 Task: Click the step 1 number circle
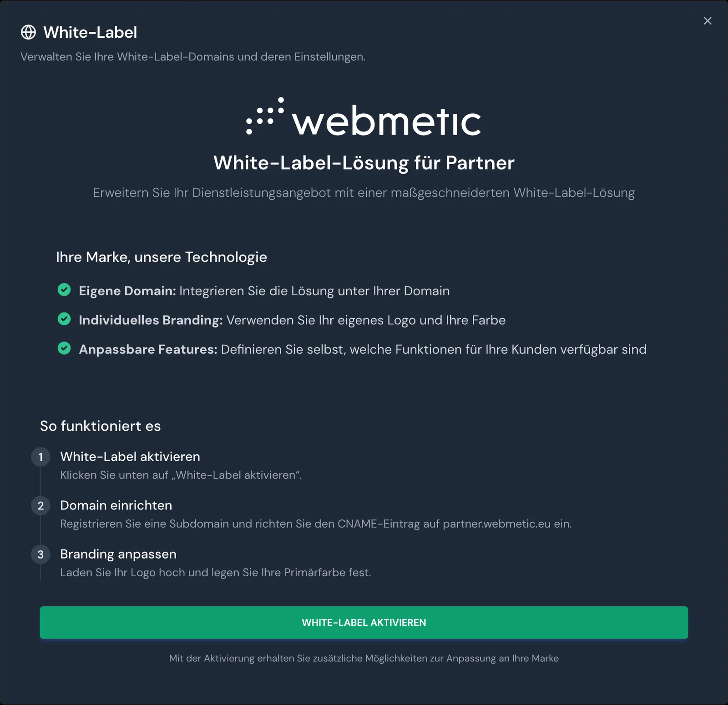[x=40, y=457]
